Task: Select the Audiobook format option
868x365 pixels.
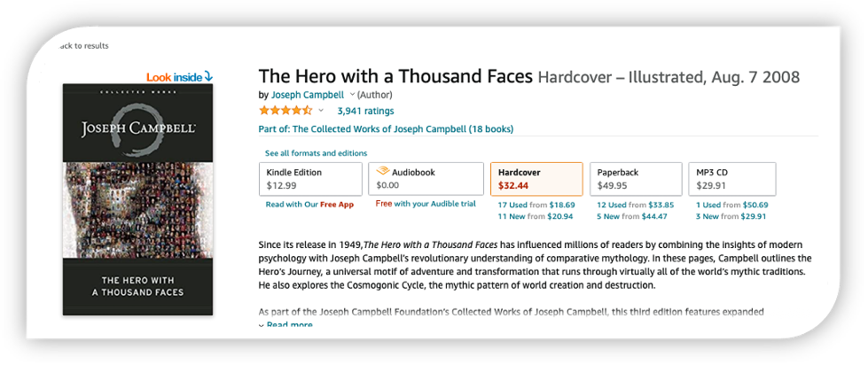Action: pyautogui.click(x=426, y=179)
